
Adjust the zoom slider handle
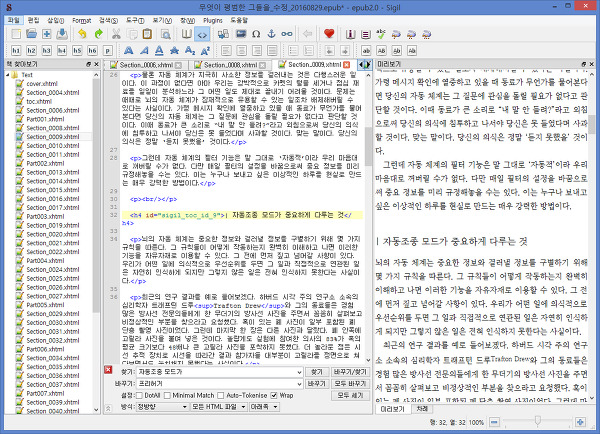(537, 421)
